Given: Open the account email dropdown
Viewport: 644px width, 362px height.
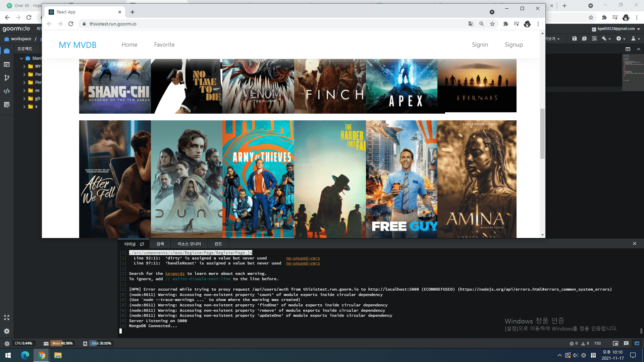Looking at the screenshot, I should click(x=639, y=29).
